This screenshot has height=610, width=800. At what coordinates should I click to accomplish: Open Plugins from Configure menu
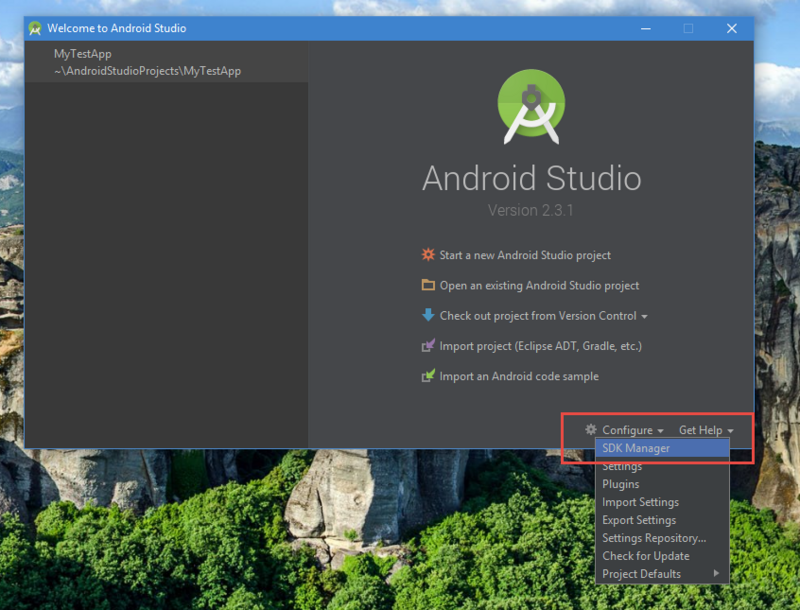pyautogui.click(x=662, y=484)
